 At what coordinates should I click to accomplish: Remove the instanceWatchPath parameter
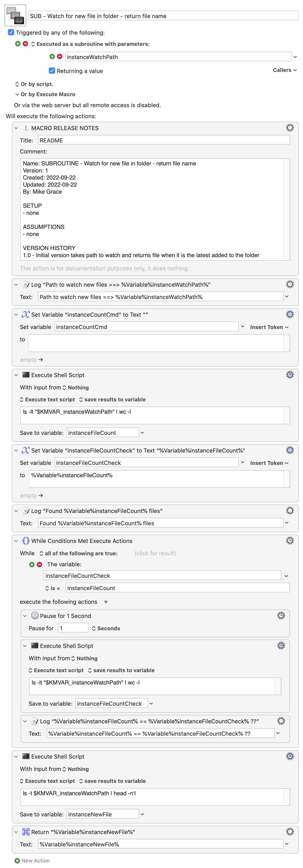coord(59,57)
